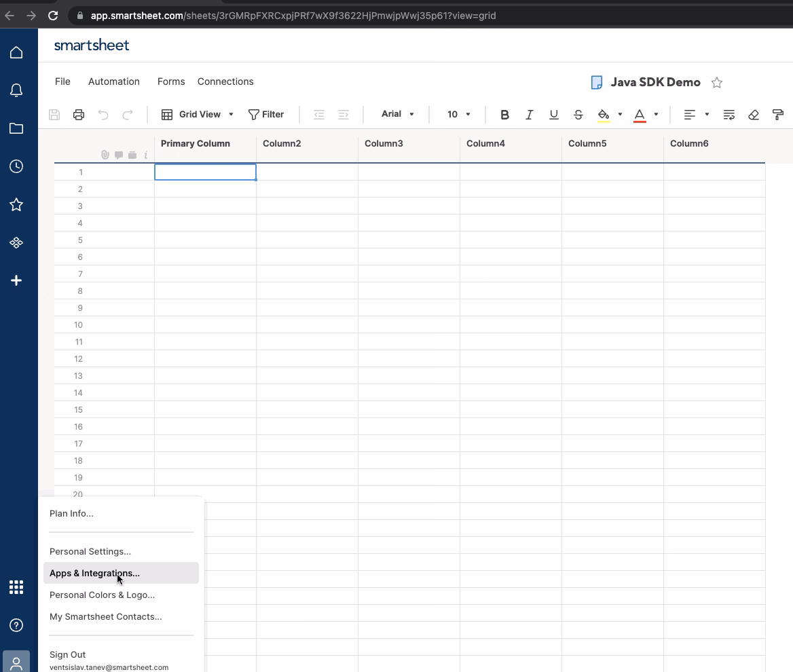
Task: Open Notifications bell in sidebar
Action: coord(16,91)
